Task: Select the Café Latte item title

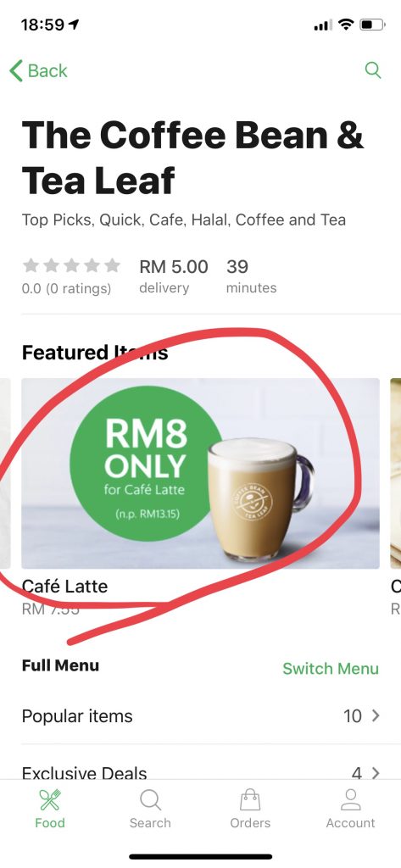Action: [x=64, y=587]
